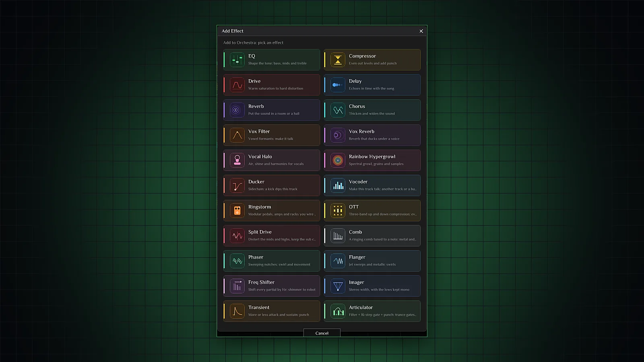Screen dimensions: 644x362
Task: Click the Comb effect title
Action: tap(355, 232)
